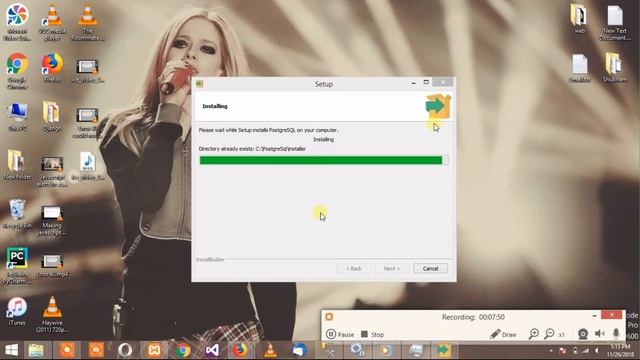
Task: Click the recorder logo icon in title bar
Action: coord(329,317)
